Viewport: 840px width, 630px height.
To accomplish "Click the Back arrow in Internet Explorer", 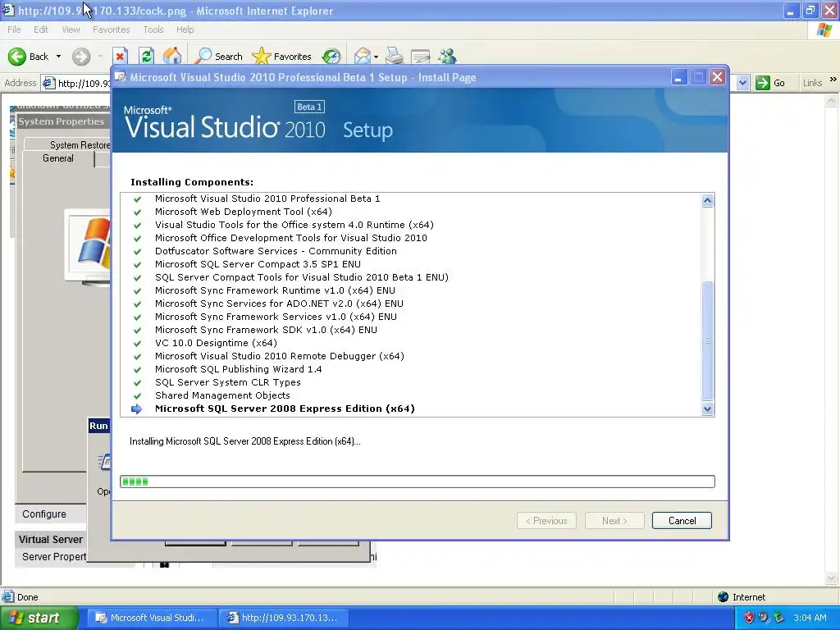I will click(18, 57).
